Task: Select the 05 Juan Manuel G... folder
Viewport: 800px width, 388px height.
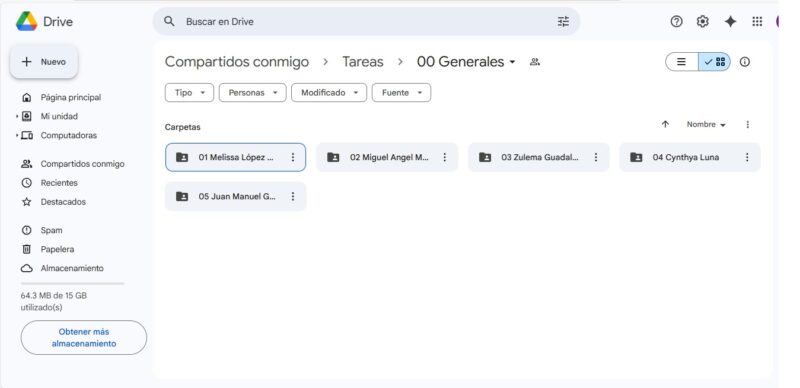Action: [x=236, y=197]
